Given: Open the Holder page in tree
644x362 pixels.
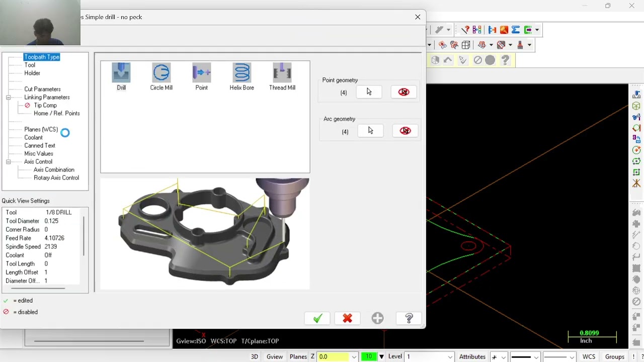Looking at the screenshot, I should point(32,73).
